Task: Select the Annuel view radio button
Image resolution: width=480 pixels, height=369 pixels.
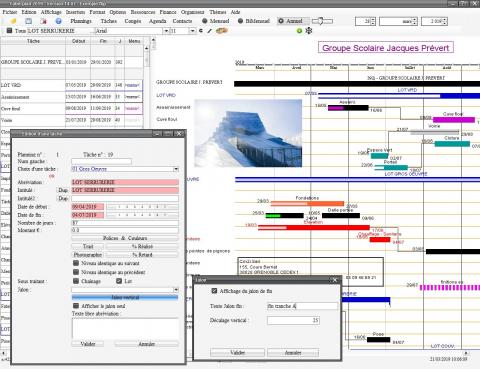Action: pyautogui.click(x=281, y=21)
